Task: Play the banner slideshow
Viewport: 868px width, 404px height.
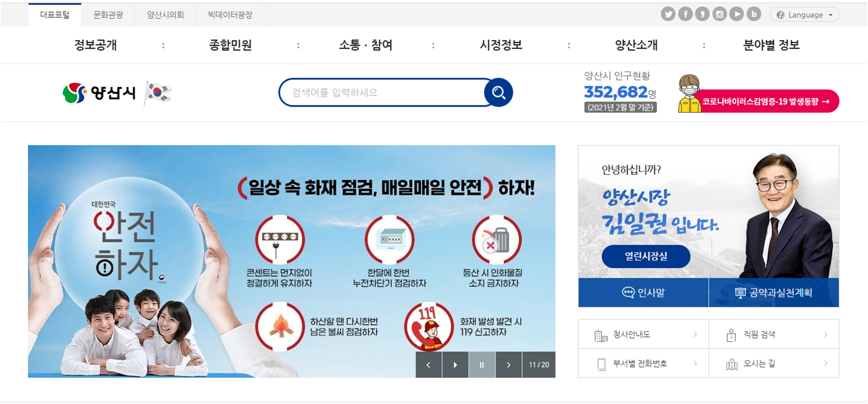Action: click(455, 365)
